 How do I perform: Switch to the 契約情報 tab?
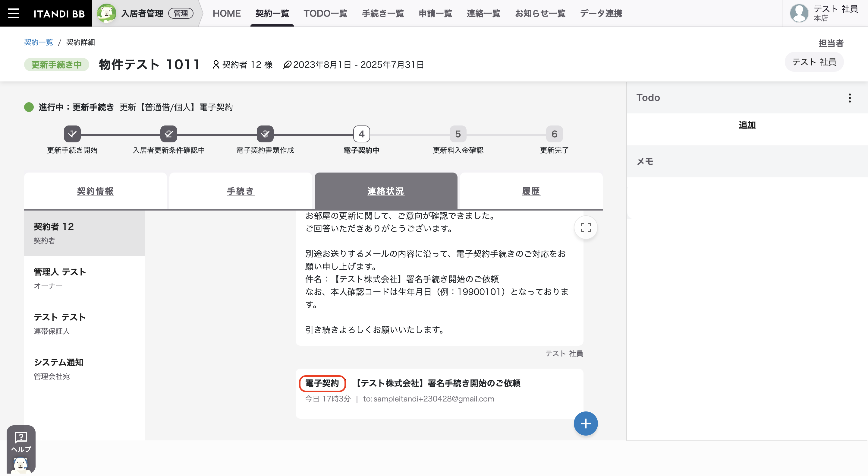[x=95, y=191]
